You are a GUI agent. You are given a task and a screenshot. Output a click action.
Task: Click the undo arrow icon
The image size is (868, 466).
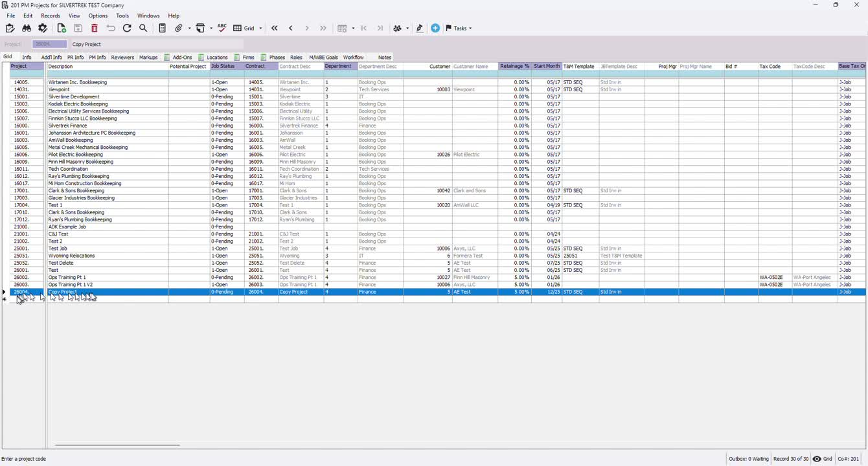[x=111, y=28]
